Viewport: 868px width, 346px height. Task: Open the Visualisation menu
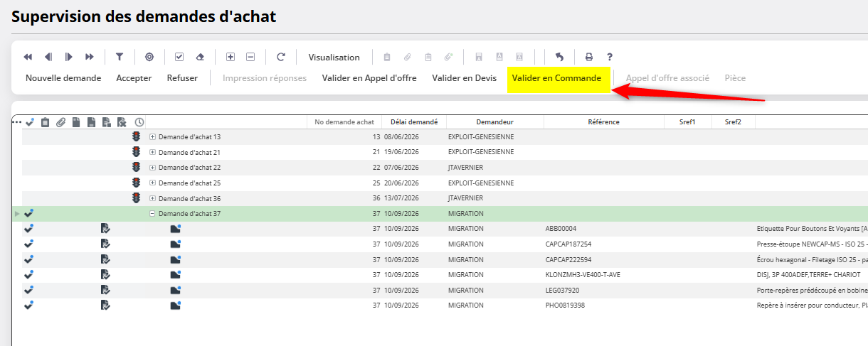(x=334, y=57)
